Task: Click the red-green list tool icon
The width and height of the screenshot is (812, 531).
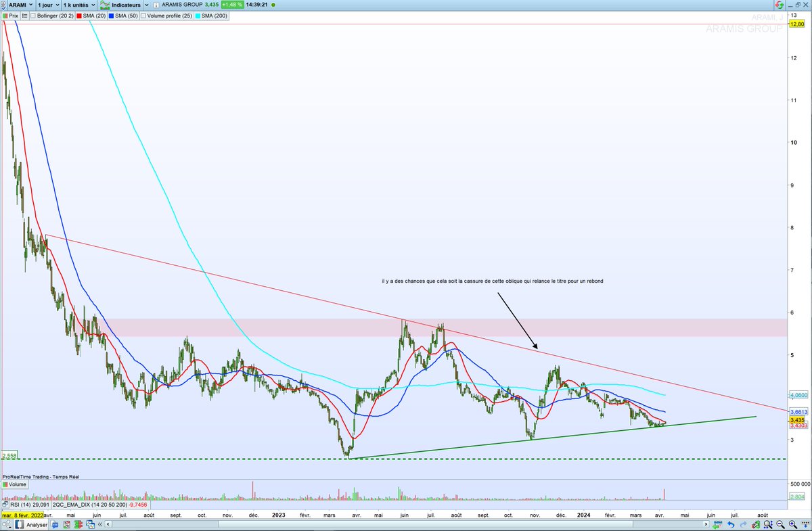Action: tap(66, 524)
